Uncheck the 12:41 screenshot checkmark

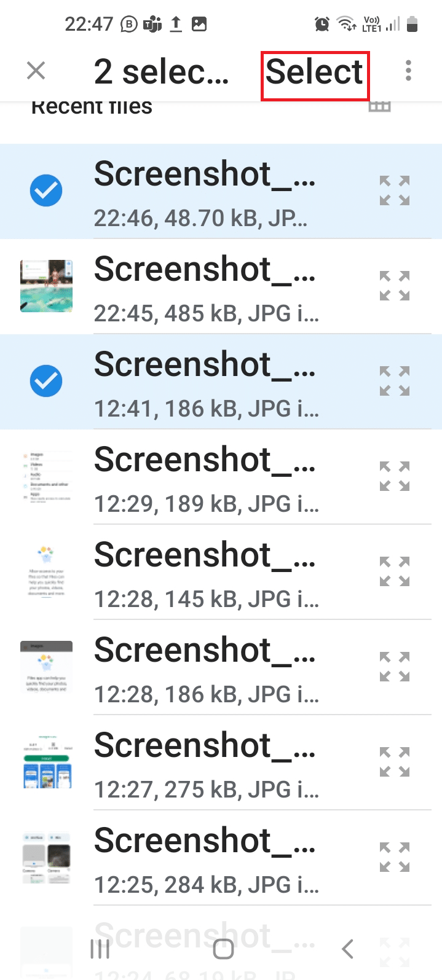pyautogui.click(x=46, y=381)
